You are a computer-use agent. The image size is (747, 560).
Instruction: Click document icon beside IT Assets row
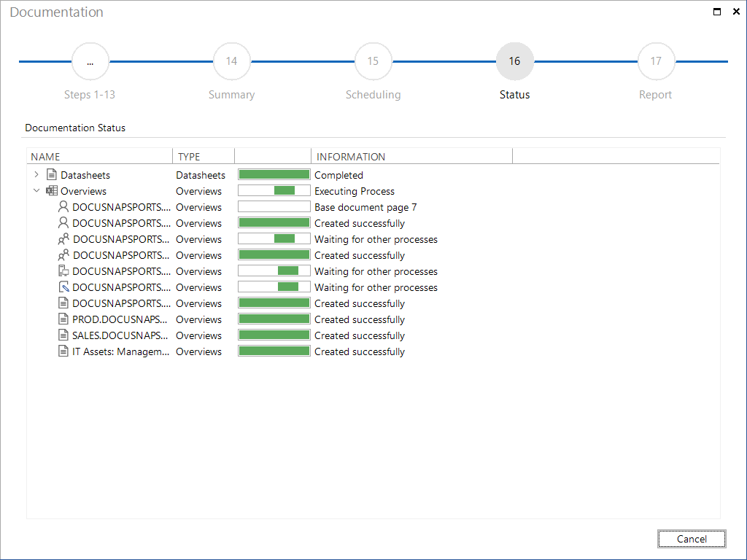[63, 351]
